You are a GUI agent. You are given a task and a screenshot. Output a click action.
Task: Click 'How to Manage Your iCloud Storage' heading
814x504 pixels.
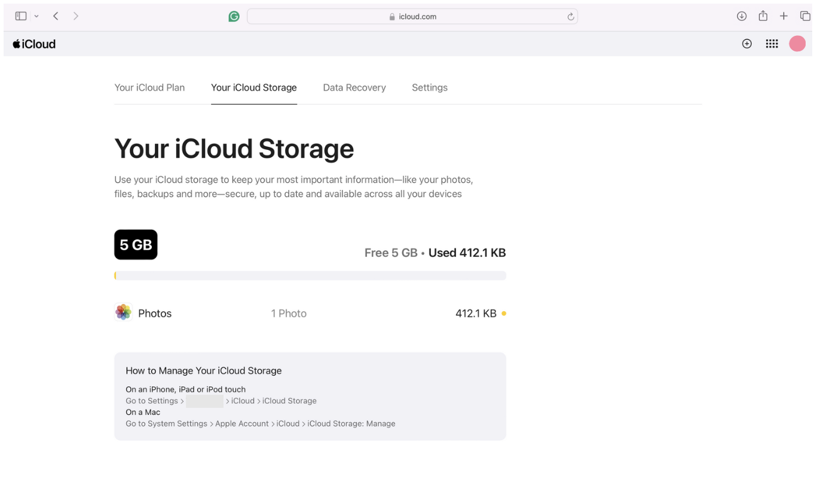204,370
